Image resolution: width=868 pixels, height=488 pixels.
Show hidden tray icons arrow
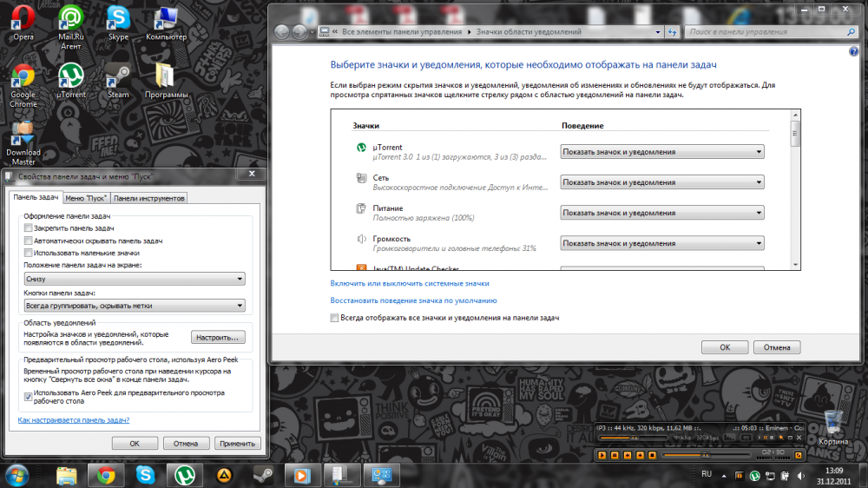pos(724,476)
